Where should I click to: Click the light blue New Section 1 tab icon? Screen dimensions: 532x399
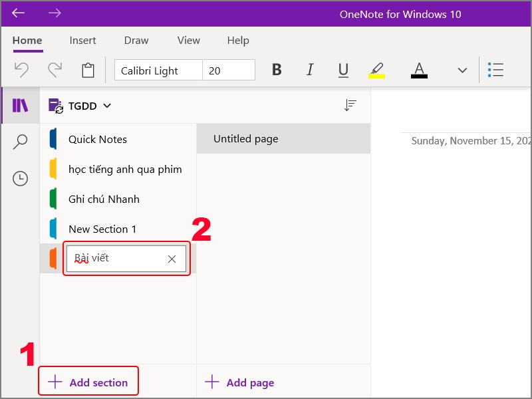[53, 228]
